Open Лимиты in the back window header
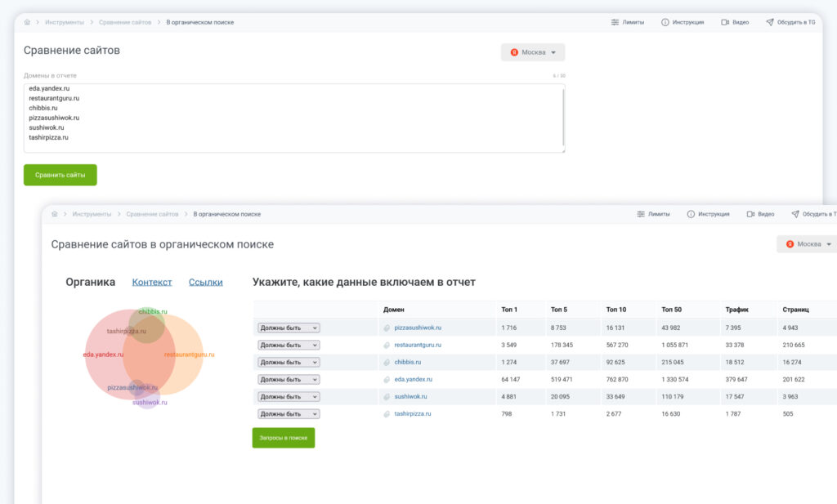The height and width of the screenshot is (504, 837). [627, 22]
